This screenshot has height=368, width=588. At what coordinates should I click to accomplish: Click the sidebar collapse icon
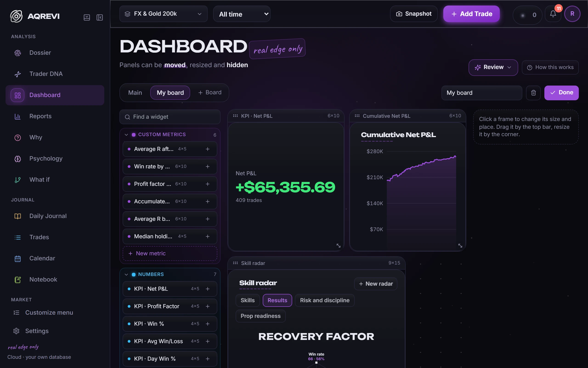(100, 17)
